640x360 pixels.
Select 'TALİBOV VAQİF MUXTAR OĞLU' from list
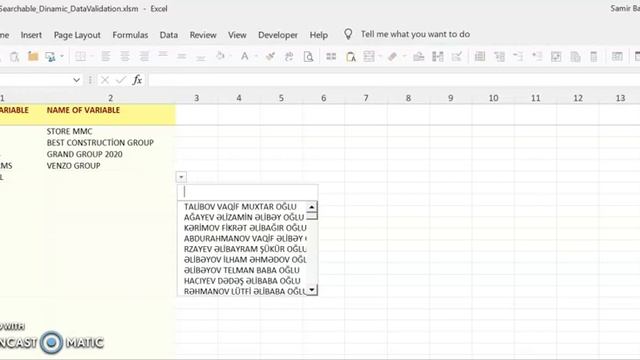tap(240, 207)
